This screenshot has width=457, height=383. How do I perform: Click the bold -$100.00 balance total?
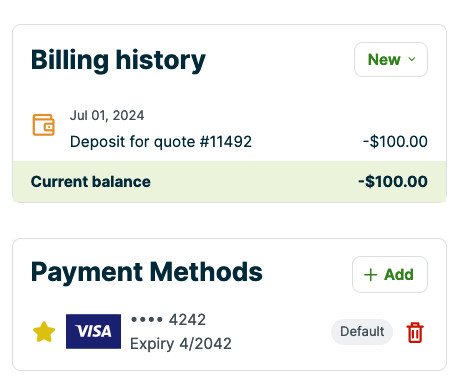[x=393, y=182]
